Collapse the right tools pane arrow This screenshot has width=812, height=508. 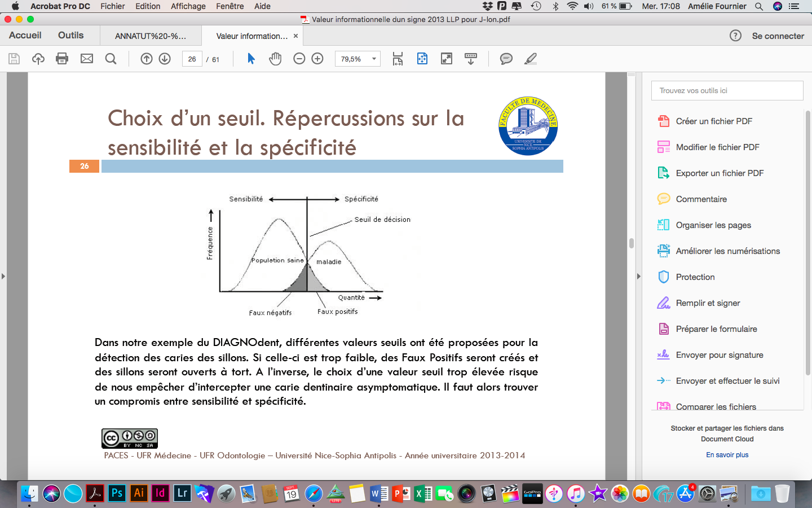pyautogui.click(x=638, y=277)
